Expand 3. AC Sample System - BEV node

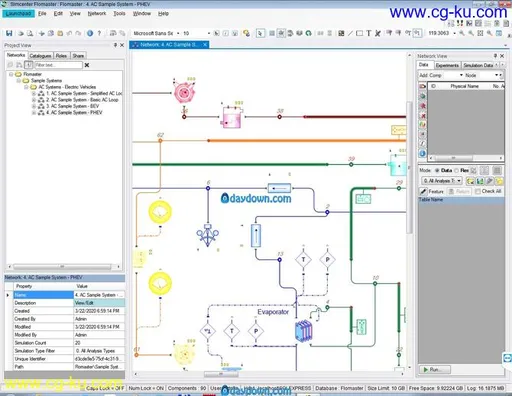click(34, 106)
